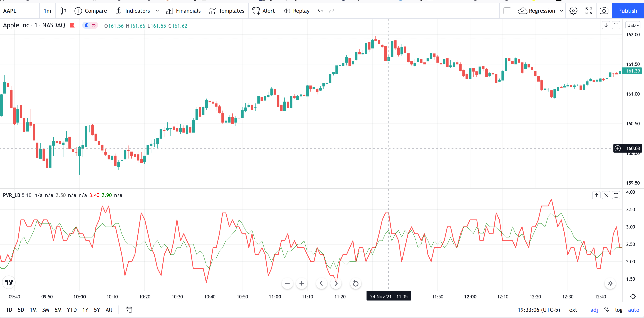Image resolution: width=644 pixels, height=318 pixels.
Task: Click the 24 Nov '21 11:35 time label
Action: pyautogui.click(x=388, y=297)
